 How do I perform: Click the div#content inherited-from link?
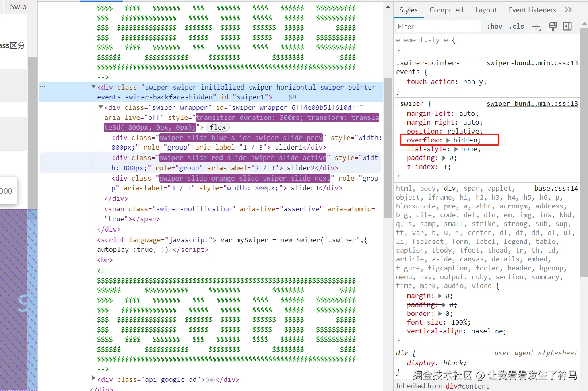(x=467, y=386)
